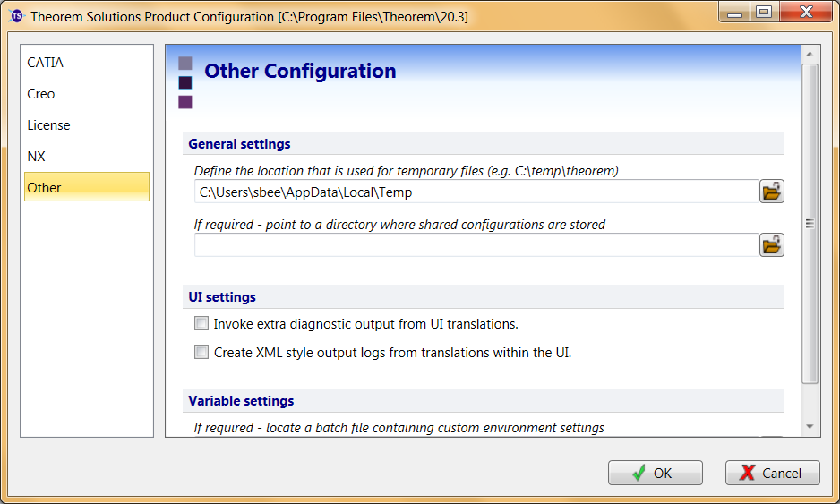Click the empty shared configurations directory field
The height and width of the screenshot is (504, 840).
[x=476, y=245]
